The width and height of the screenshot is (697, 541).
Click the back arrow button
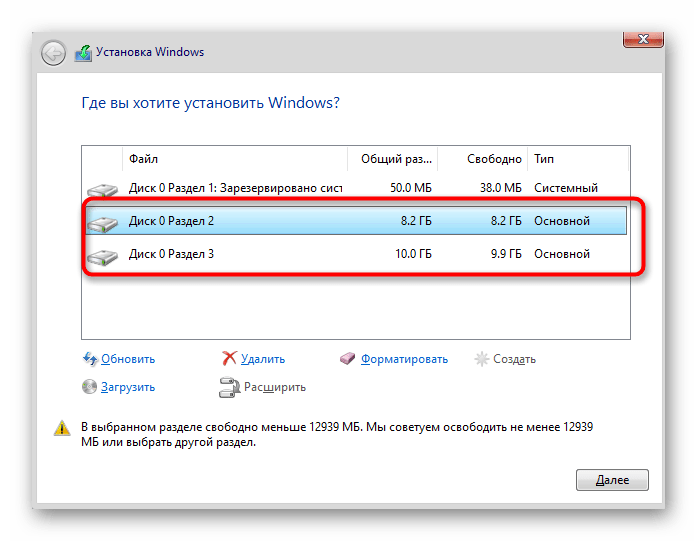53,54
